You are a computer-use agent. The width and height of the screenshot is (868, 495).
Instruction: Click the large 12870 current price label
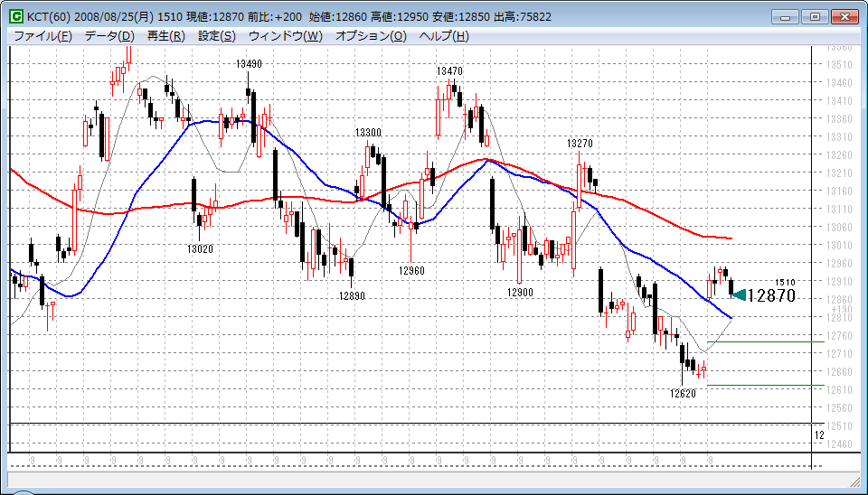click(x=771, y=295)
